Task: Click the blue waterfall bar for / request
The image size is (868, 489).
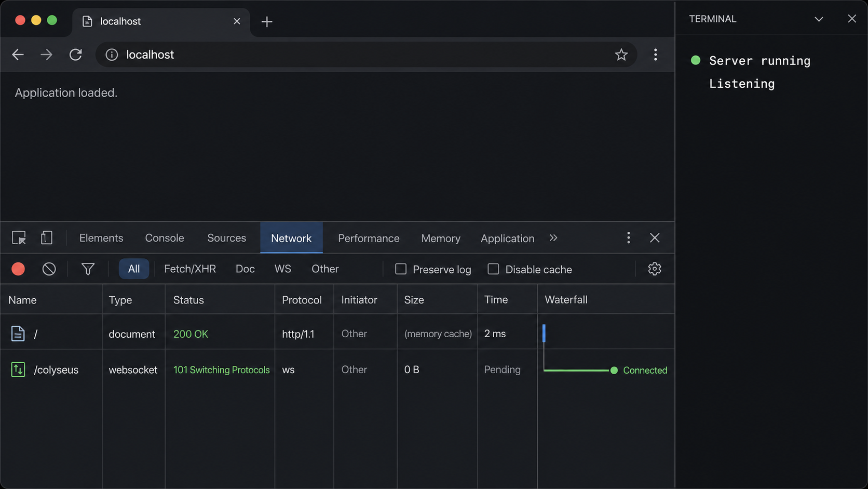Action: (544, 333)
